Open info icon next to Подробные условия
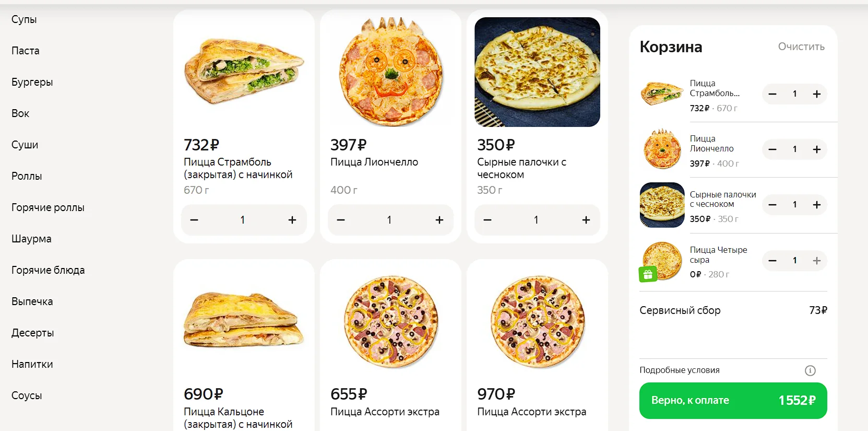This screenshot has height=431, width=868. click(810, 370)
